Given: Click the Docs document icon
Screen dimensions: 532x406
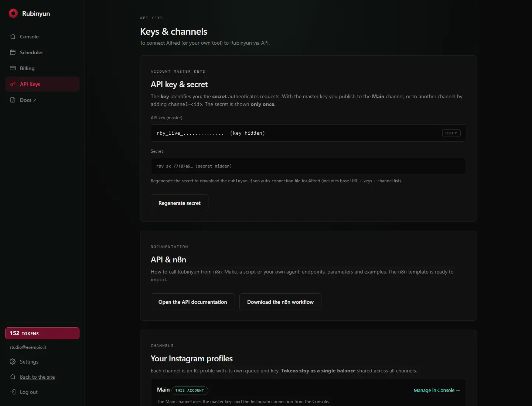Looking at the screenshot, I should click(x=13, y=100).
